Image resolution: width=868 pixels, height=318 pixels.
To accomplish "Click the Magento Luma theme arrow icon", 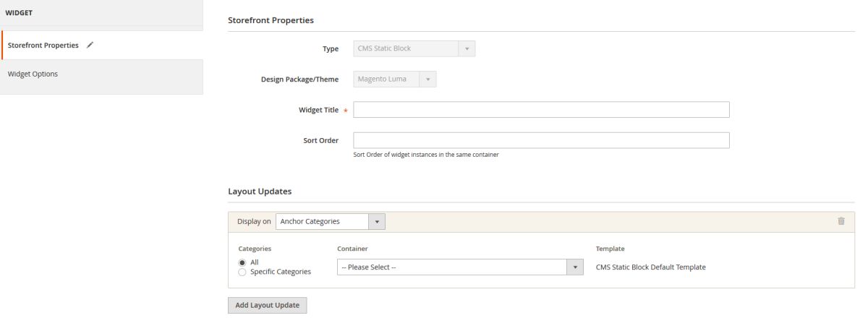I will point(427,79).
